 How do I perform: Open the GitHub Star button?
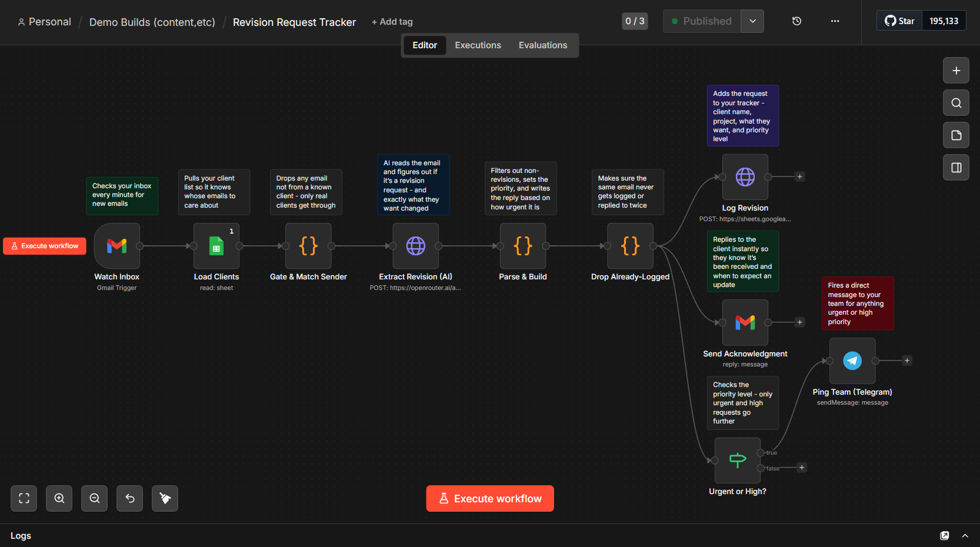[x=899, y=21]
